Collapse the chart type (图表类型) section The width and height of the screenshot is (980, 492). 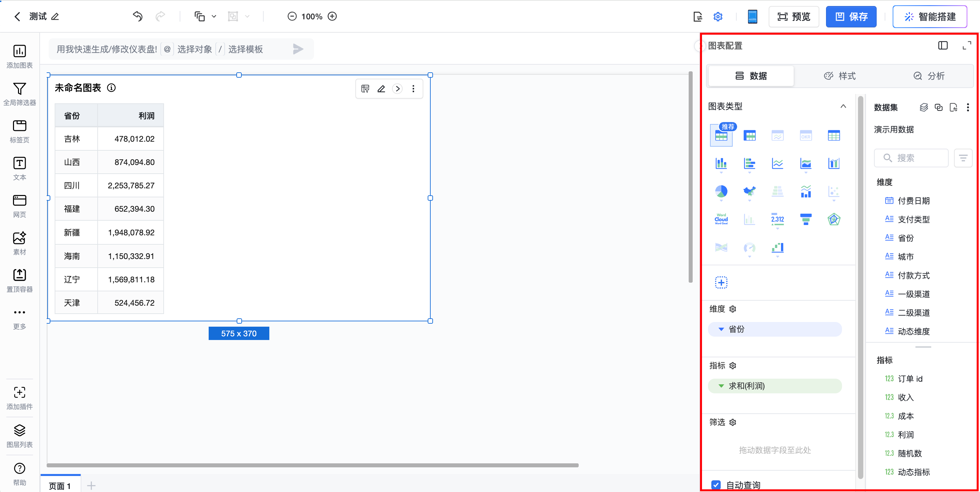click(x=843, y=107)
